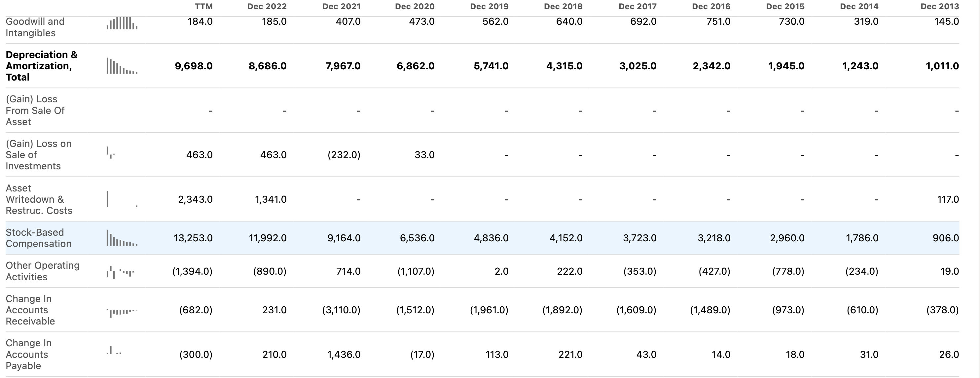Select the Dec 2022 column header
The height and width of the screenshot is (378, 980).
coord(267,7)
